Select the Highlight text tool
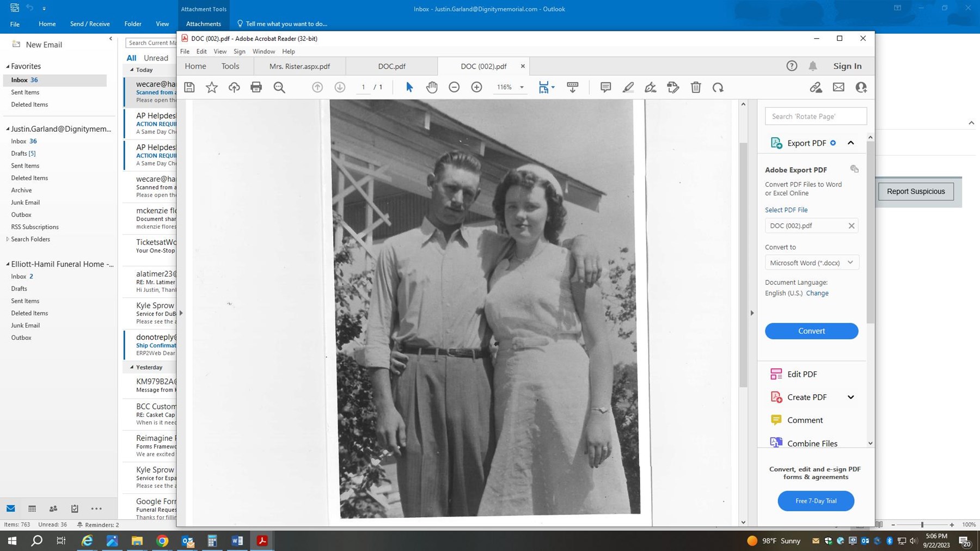This screenshot has height=551, width=980. point(628,87)
